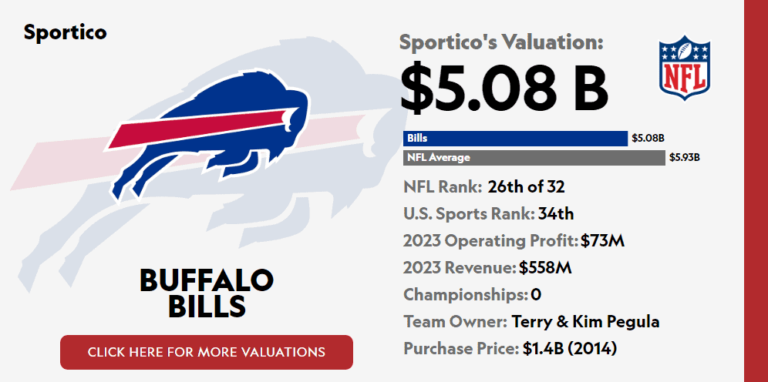Click the Championships 0 line

[472, 295]
